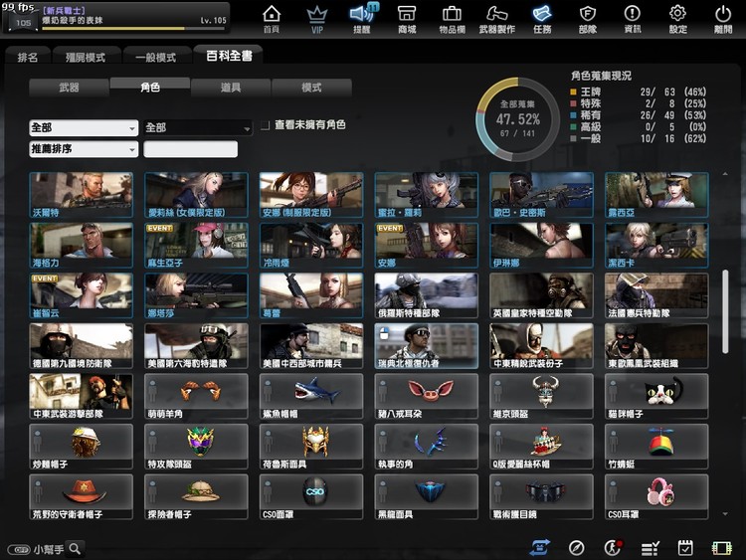The height and width of the screenshot is (560, 746).
Task: Open the 崔智云 event character card
Action: click(81, 295)
